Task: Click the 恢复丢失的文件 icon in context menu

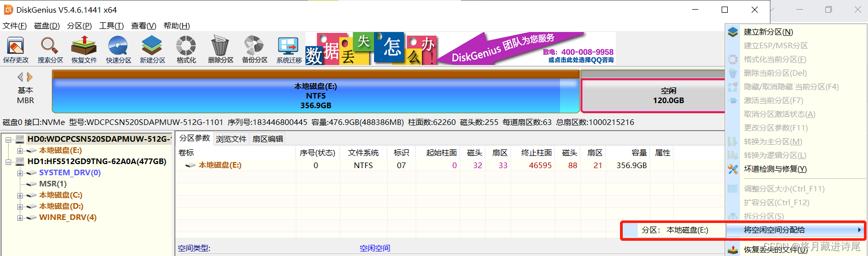Action: pos(733,250)
